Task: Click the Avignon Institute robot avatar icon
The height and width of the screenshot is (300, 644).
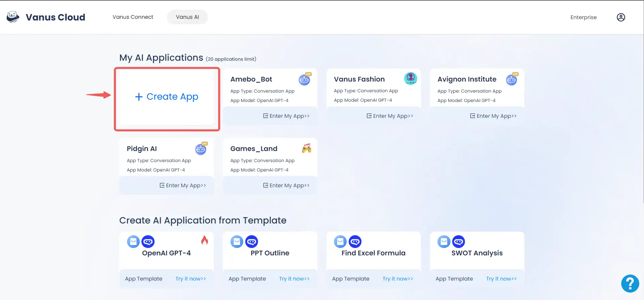Action: (512, 79)
